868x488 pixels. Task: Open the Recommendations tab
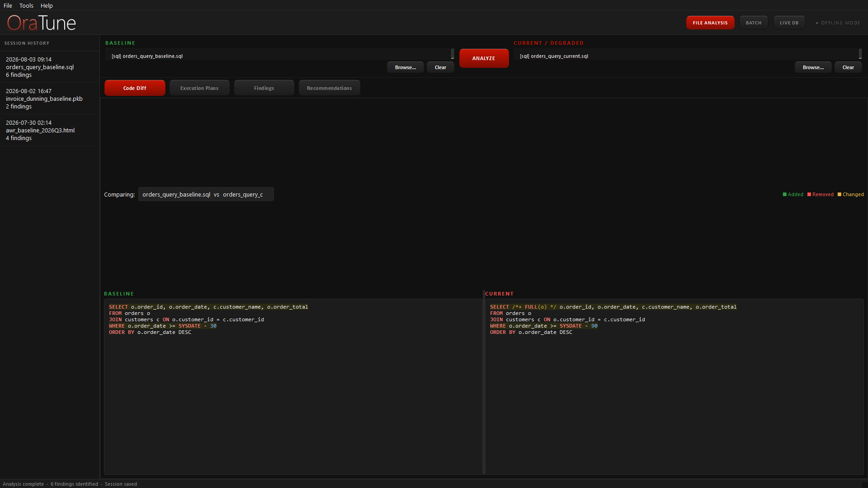329,88
